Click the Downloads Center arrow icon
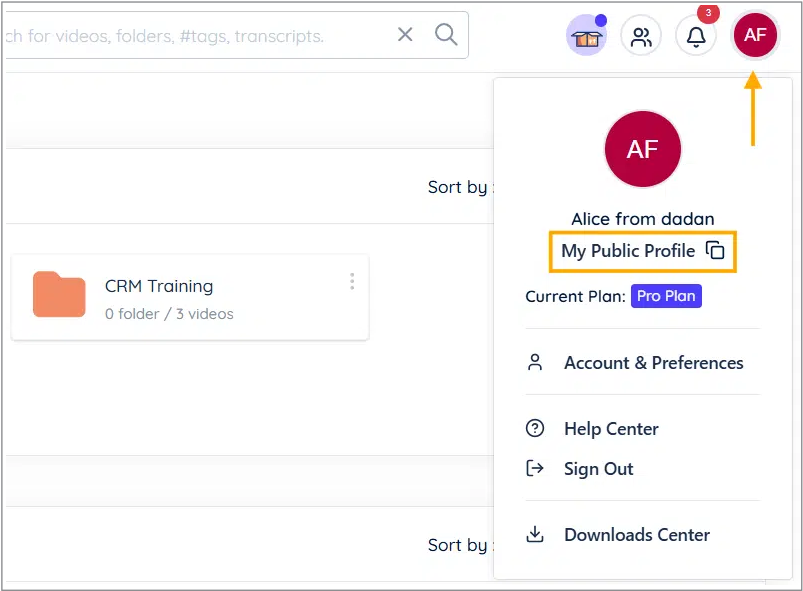Image resolution: width=803 pixels, height=591 pixels. (535, 534)
